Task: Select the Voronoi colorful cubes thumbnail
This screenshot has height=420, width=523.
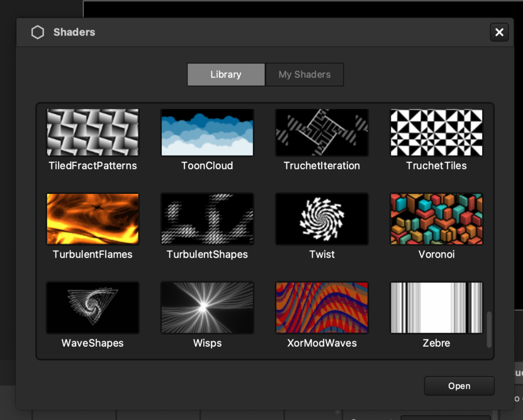Action: [x=436, y=219]
